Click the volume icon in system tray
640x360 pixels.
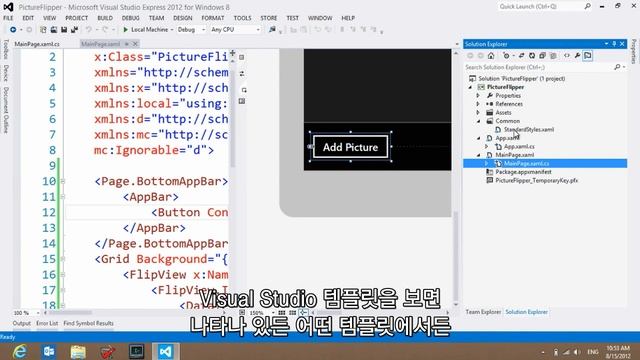(576, 352)
